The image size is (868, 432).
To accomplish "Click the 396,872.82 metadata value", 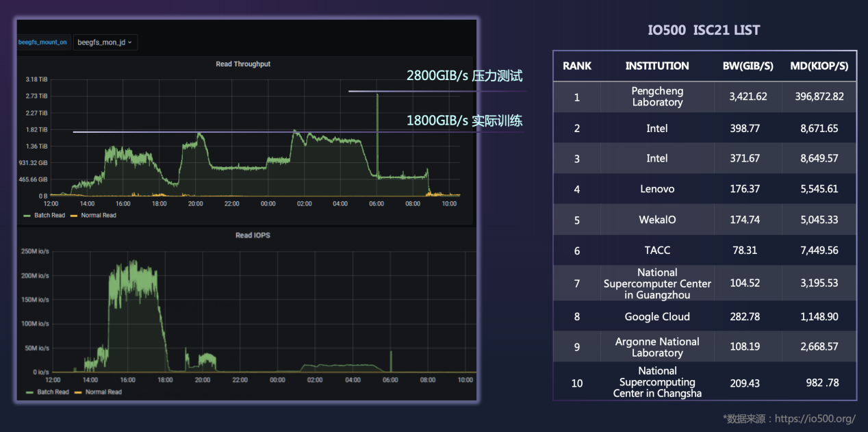I will (819, 97).
